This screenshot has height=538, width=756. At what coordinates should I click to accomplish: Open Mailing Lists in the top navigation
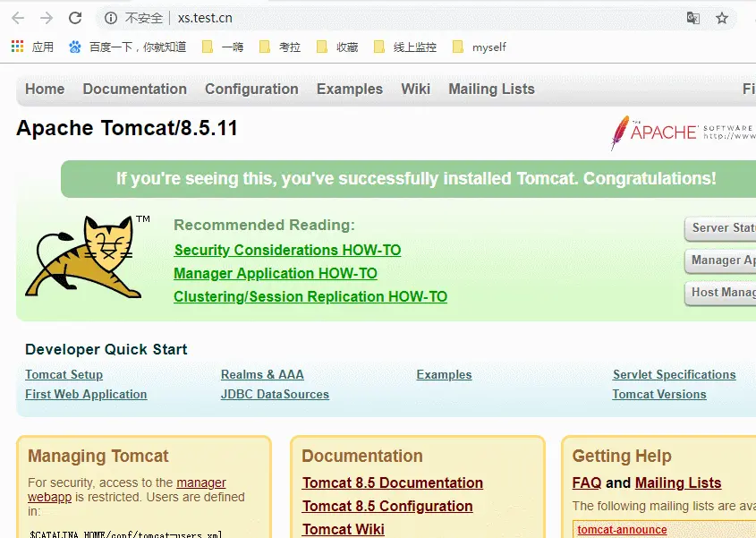click(x=491, y=90)
